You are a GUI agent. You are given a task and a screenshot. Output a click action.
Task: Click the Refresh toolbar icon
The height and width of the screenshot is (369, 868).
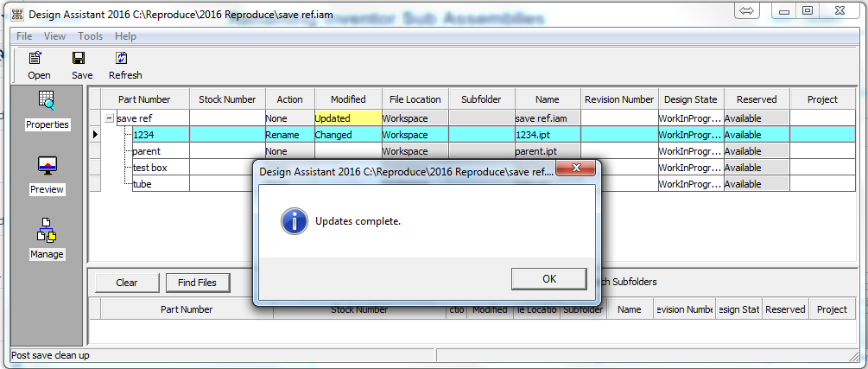(121, 58)
